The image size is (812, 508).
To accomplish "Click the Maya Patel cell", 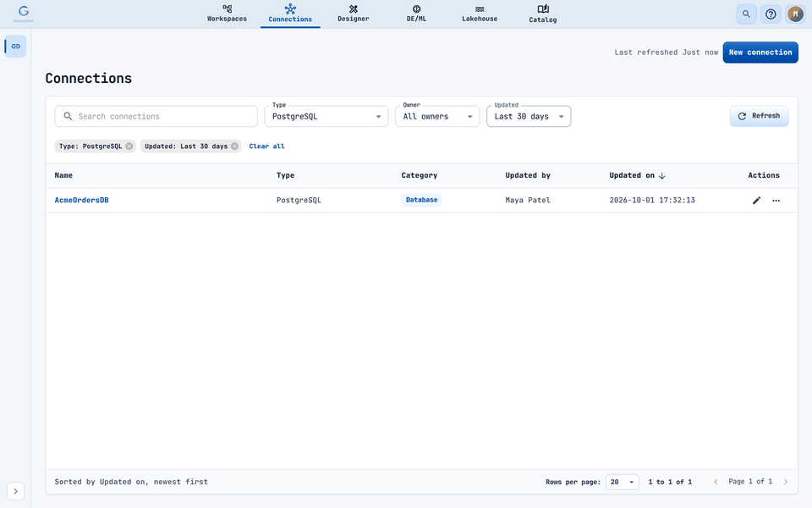I will tap(528, 200).
